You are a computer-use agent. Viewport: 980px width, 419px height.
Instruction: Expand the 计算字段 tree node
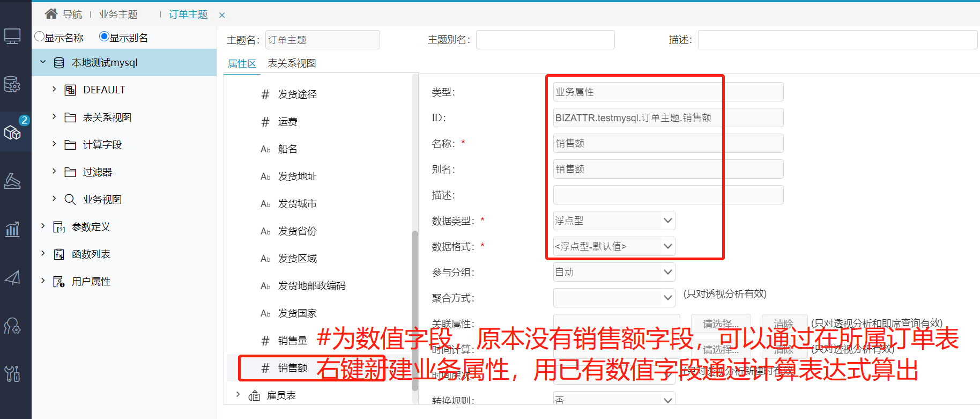(x=54, y=144)
